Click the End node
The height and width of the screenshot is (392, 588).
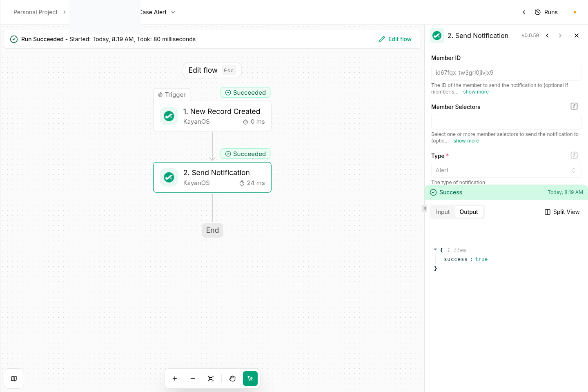212,230
